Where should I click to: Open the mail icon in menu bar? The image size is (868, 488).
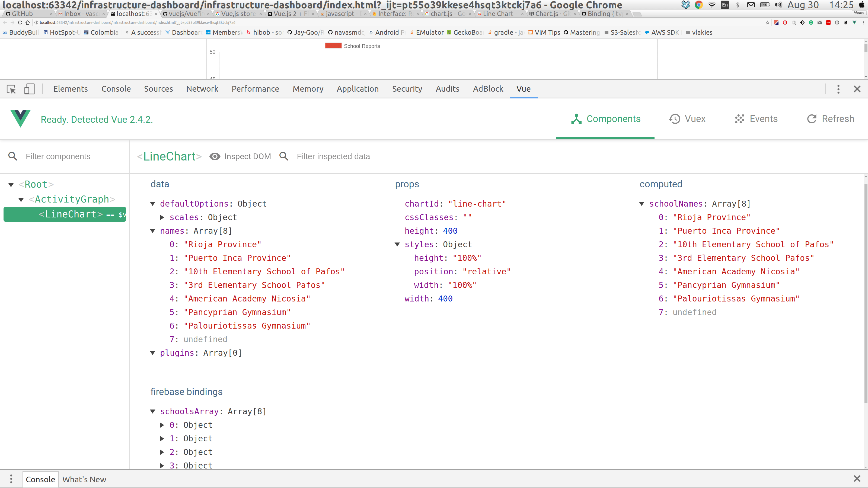click(x=751, y=5)
